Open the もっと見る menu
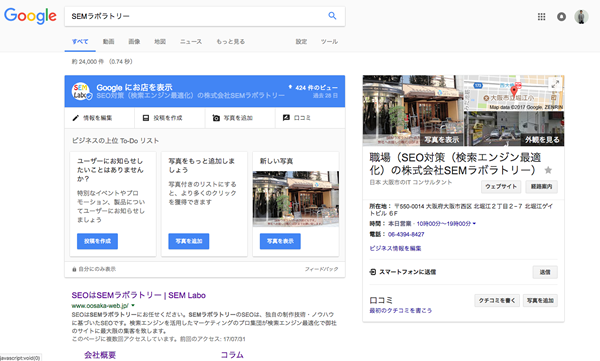This screenshot has width=600, height=361. (x=230, y=41)
